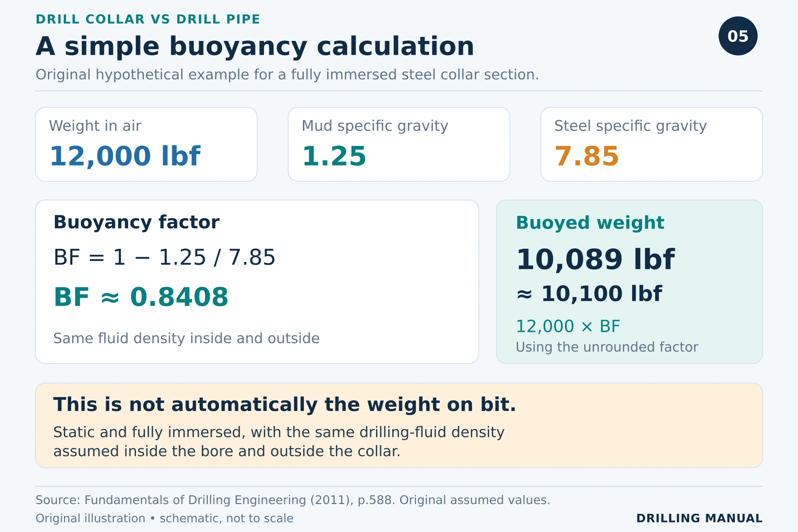Select the formula 'BF = 1 − 1.25 / 7.85'
The width and height of the screenshot is (798, 532).
[164, 257]
